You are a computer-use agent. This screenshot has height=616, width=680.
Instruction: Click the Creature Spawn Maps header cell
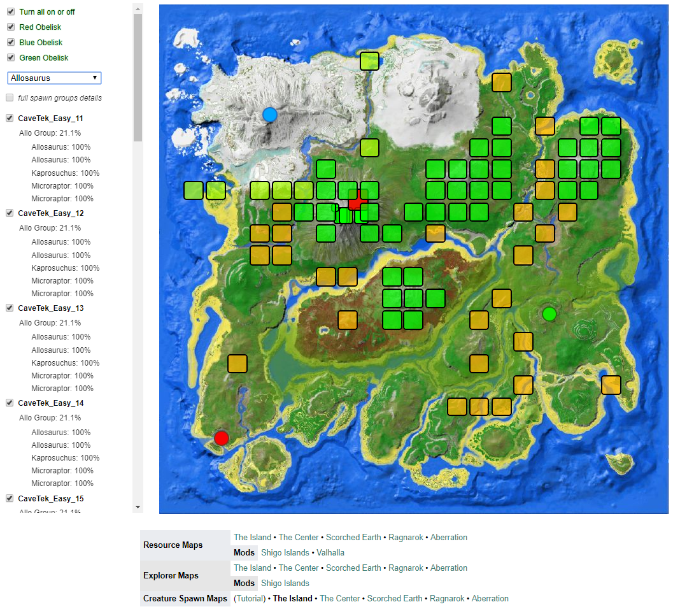coord(185,599)
